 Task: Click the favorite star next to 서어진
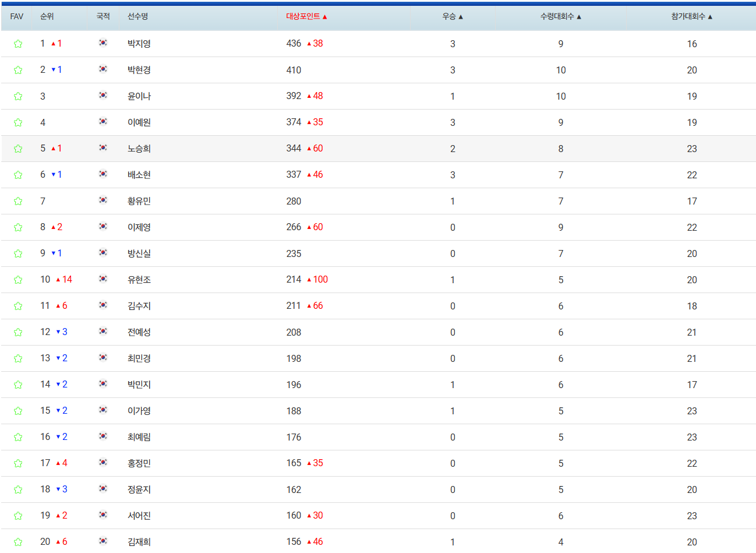(18, 515)
